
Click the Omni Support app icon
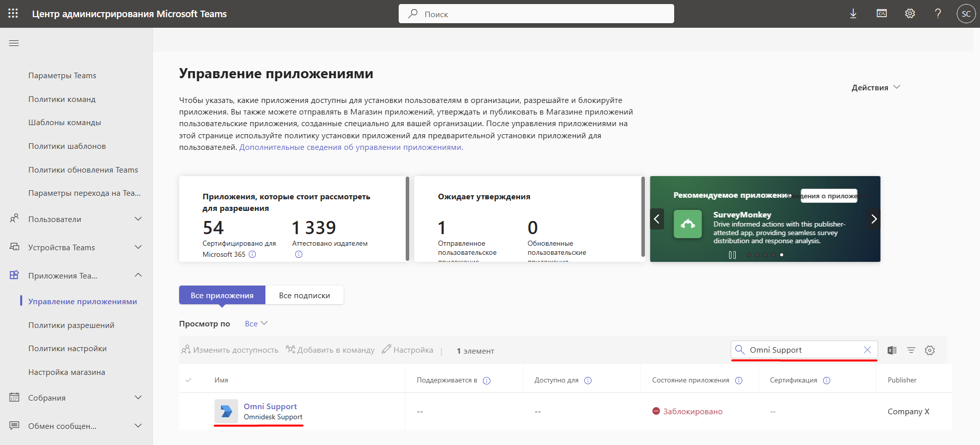(x=226, y=411)
